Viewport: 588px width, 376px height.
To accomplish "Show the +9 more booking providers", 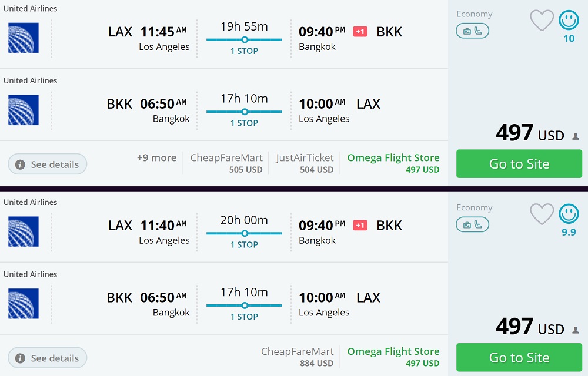I will coord(156,158).
